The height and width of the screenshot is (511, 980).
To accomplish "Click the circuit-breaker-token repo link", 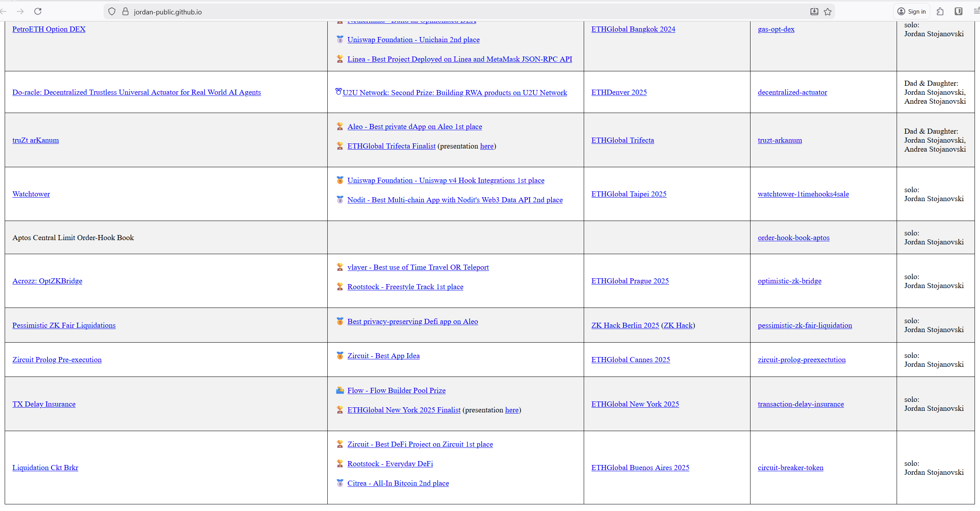I will pyautogui.click(x=790, y=468).
